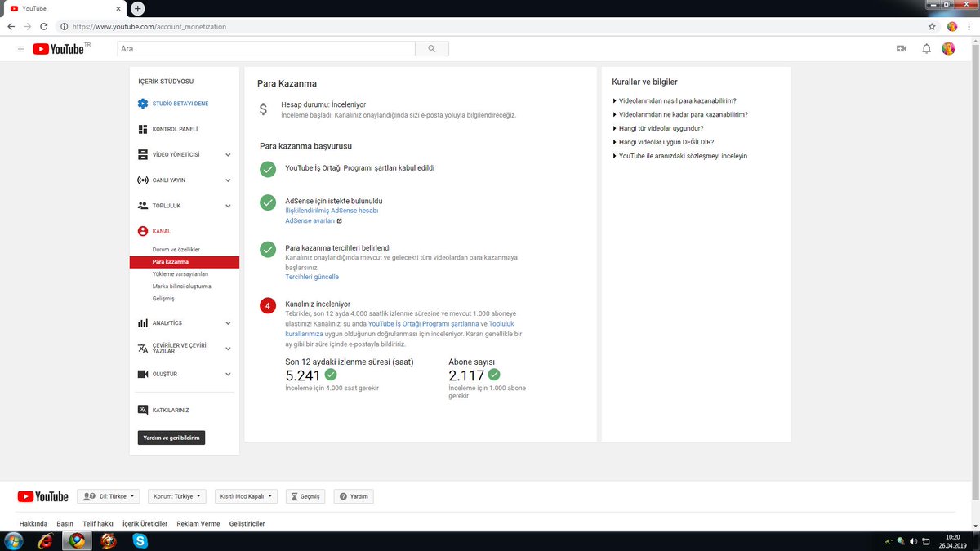Select Marka bilinci oluşturma submenu item
The height and width of the screenshot is (551, 980).
pyautogui.click(x=181, y=287)
